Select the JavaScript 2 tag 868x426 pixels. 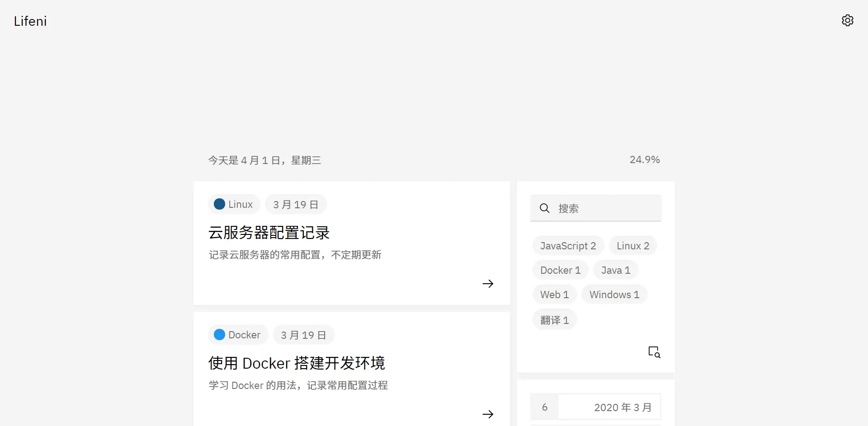pyautogui.click(x=568, y=245)
